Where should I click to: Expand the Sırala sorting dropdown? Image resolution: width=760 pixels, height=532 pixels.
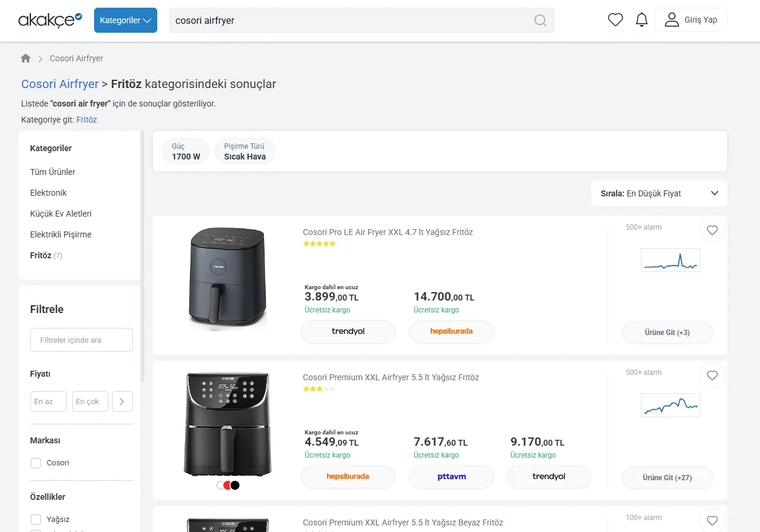pos(659,193)
